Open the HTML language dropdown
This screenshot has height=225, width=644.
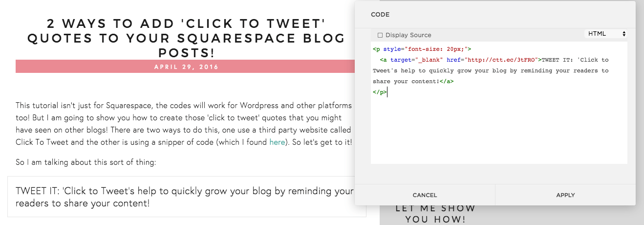point(605,34)
